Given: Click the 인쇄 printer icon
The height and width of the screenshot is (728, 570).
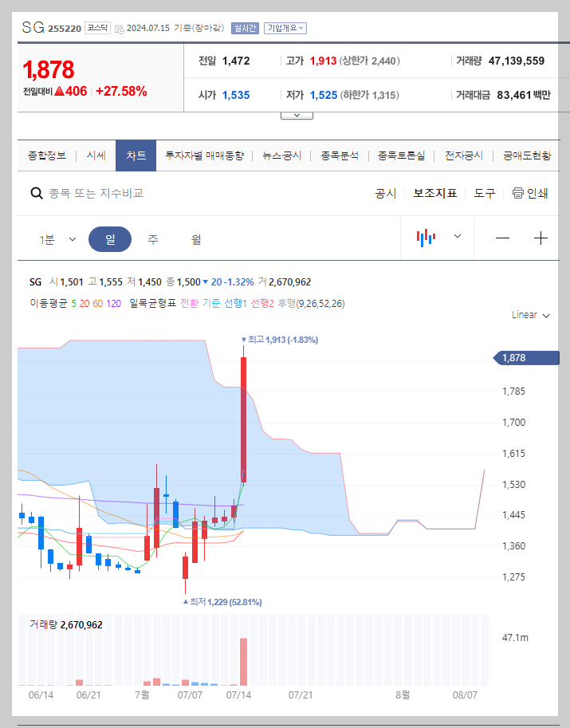Looking at the screenshot, I should coord(517,193).
